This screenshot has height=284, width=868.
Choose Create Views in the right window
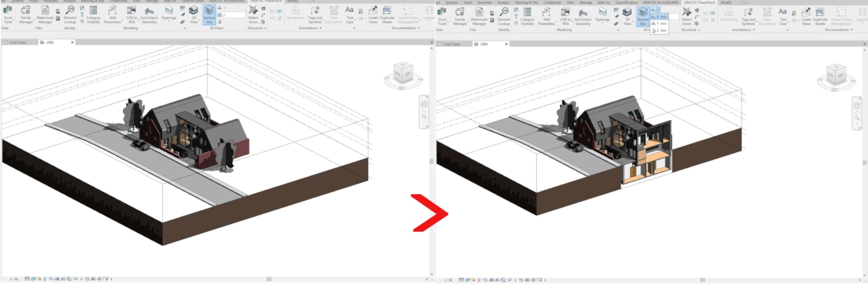click(806, 16)
